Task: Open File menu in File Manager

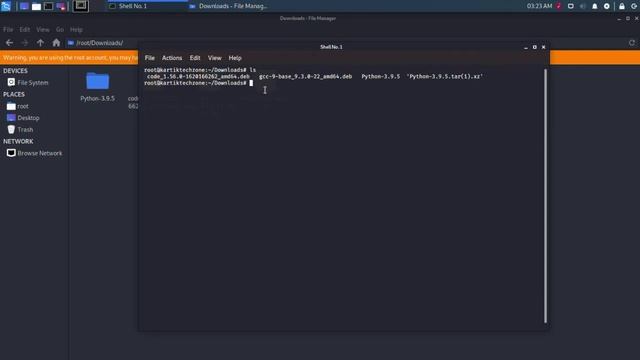Action: click(x=8, y=29)
